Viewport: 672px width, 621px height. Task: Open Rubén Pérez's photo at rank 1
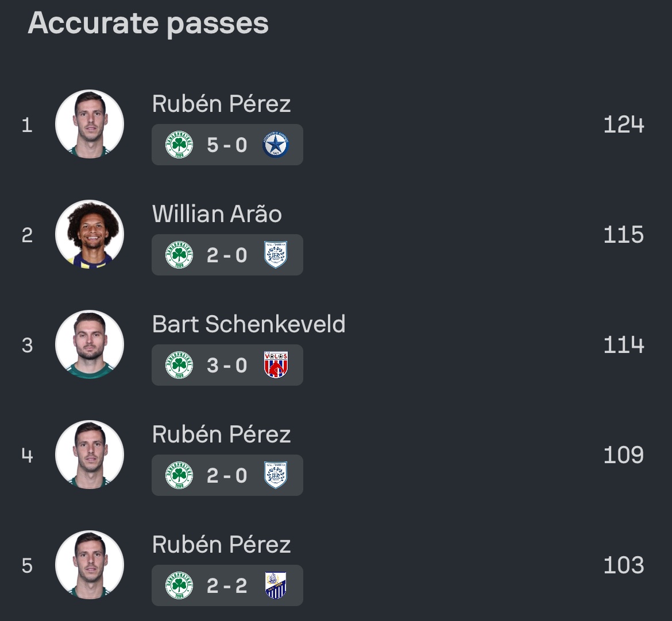click(90, 124)
